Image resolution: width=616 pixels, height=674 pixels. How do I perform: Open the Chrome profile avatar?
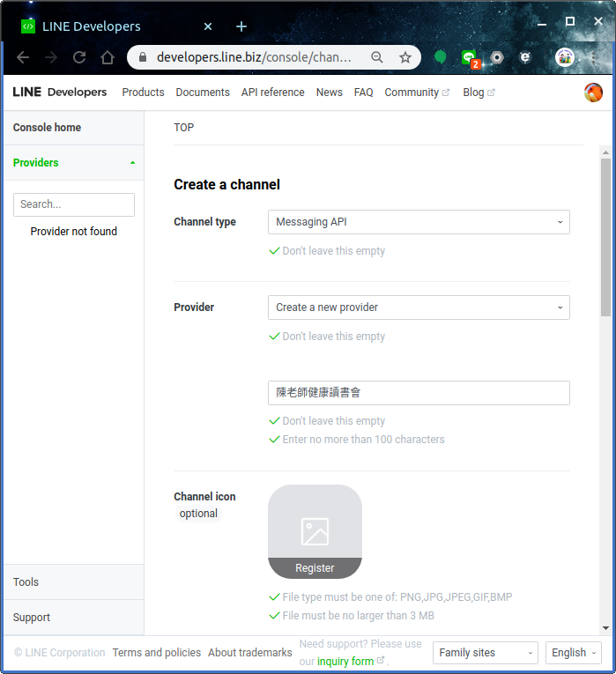click(x=565, y=57)
